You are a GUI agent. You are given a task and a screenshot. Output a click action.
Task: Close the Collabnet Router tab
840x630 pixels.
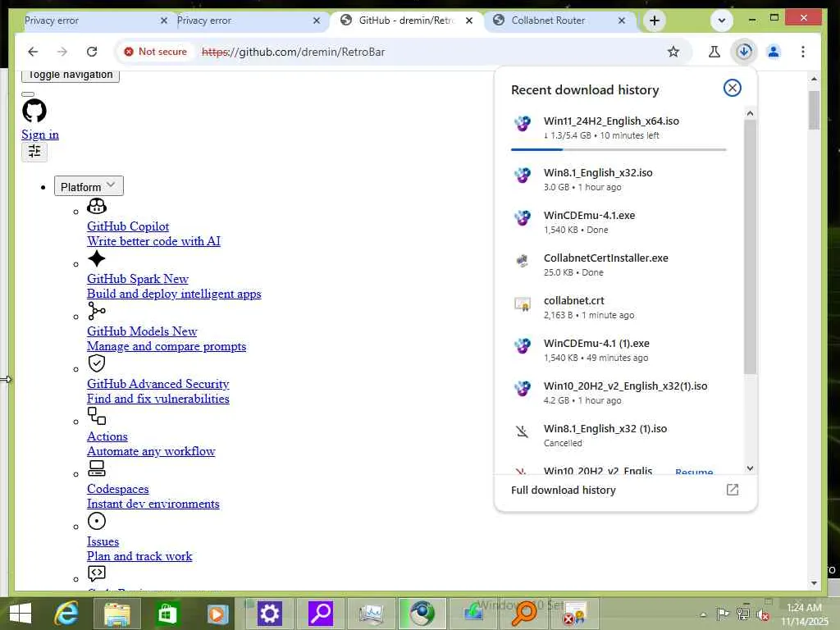[x=622, y=21]
